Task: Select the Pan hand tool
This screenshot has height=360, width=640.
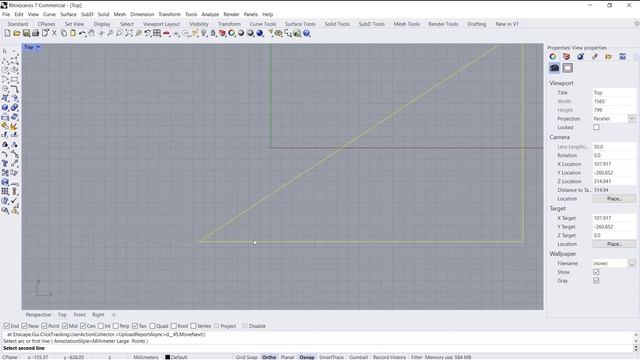Action: coord(92,33)
